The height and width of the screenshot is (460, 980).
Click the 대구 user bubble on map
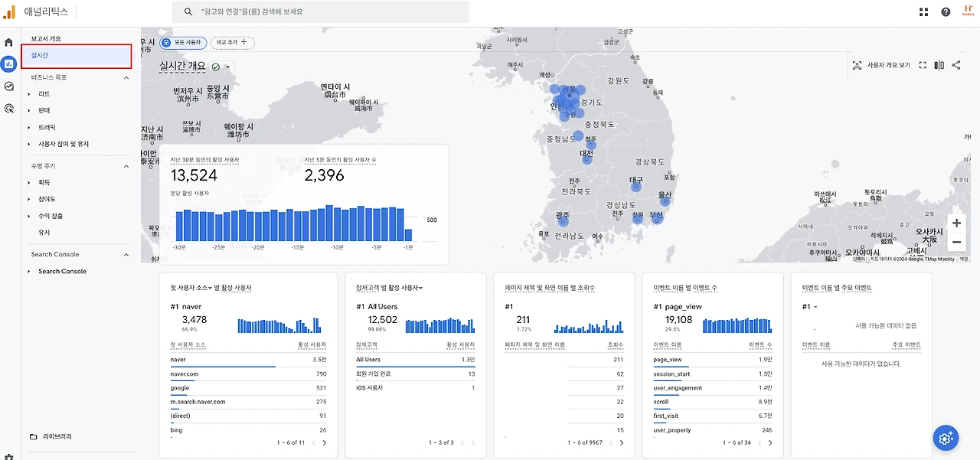coord(636,185)
